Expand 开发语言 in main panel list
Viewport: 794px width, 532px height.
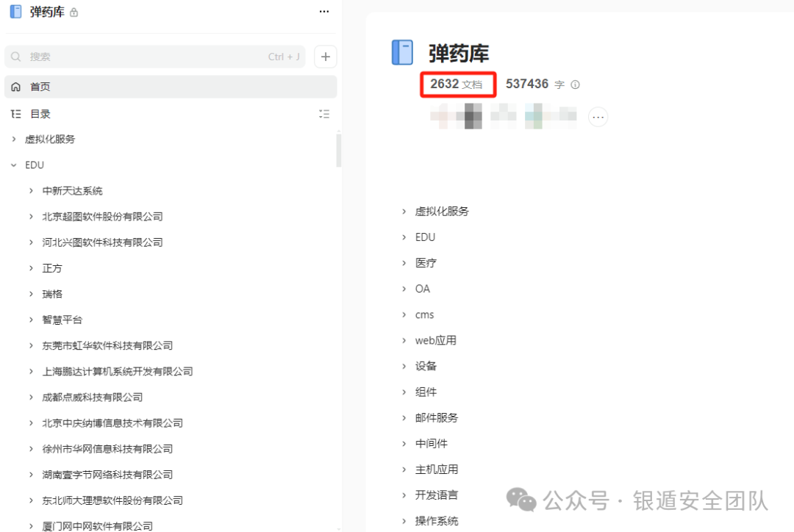404,495
